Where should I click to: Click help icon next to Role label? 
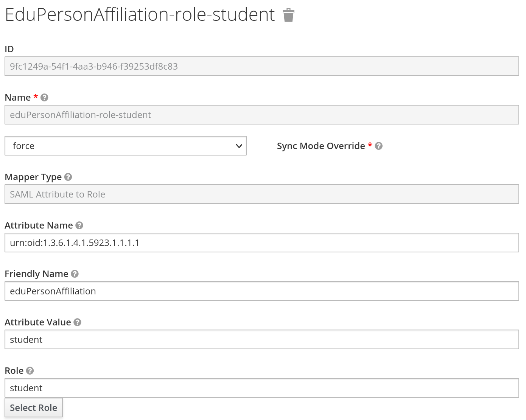pyautogui.click(x=30, y=371)
